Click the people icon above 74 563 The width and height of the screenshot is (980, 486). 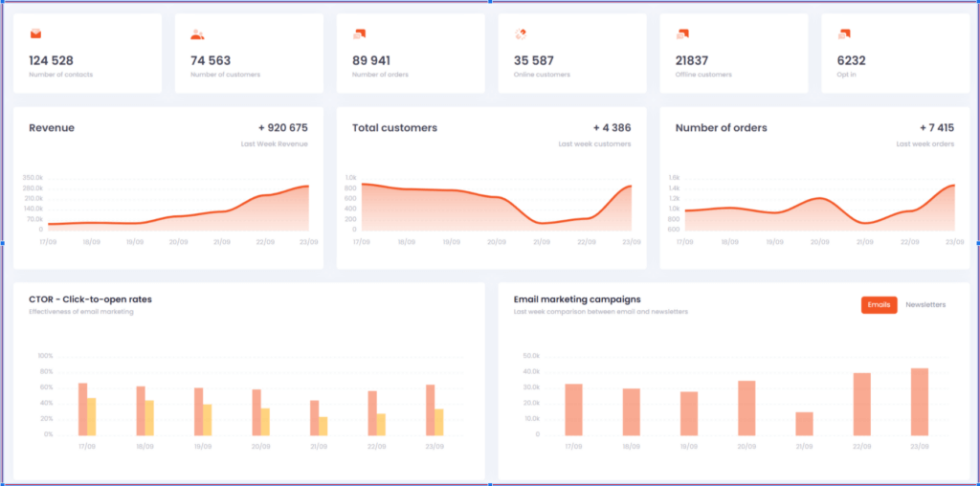(x=197, y=34)
